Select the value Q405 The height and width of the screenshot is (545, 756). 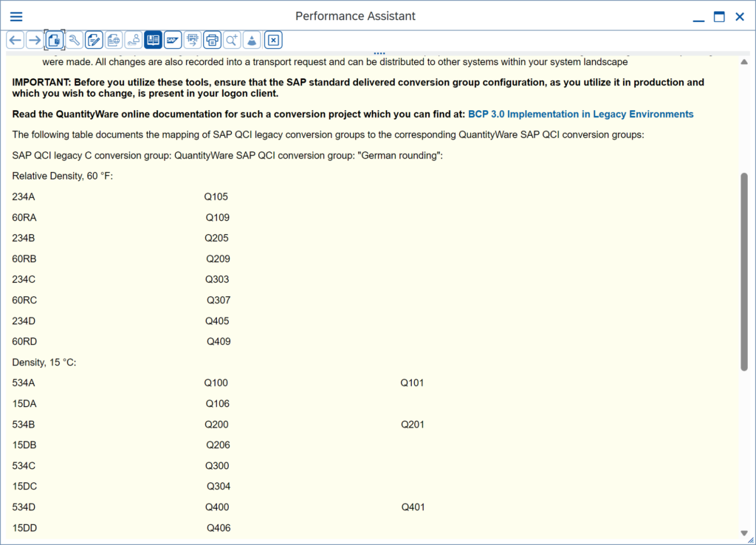point(217,321)
